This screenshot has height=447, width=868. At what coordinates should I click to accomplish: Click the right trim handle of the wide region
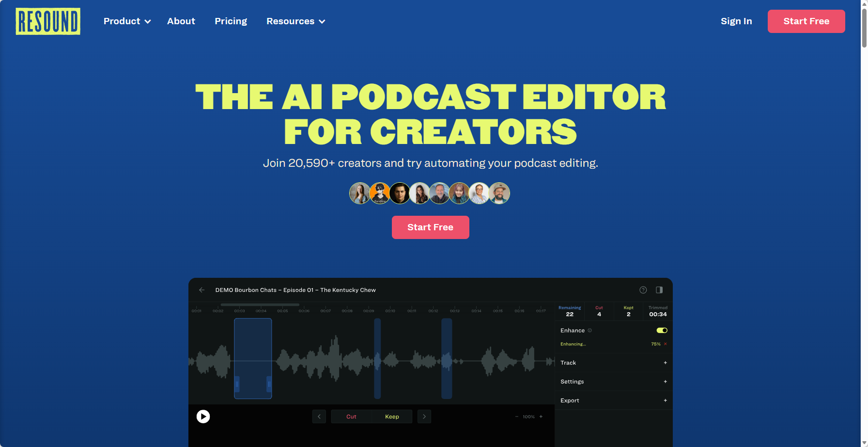[x=269, y=384]
